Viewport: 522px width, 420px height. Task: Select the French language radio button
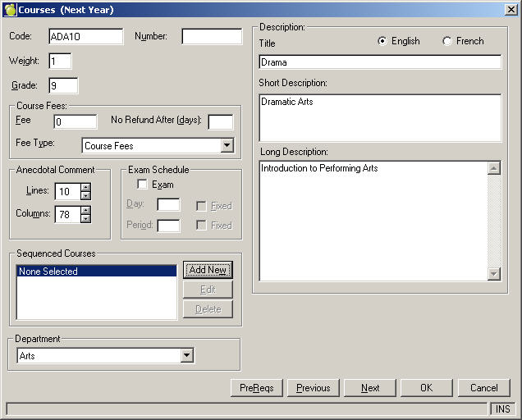click(x=447, y=41)
